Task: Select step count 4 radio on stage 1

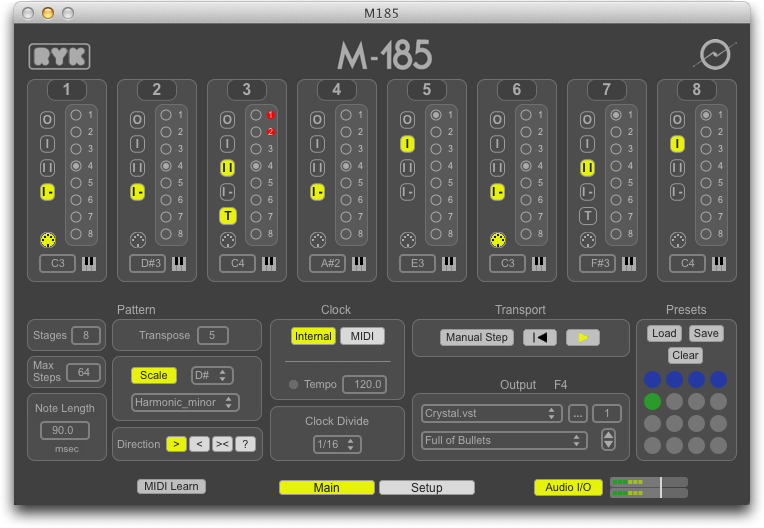Action: (x=76, y=166)
